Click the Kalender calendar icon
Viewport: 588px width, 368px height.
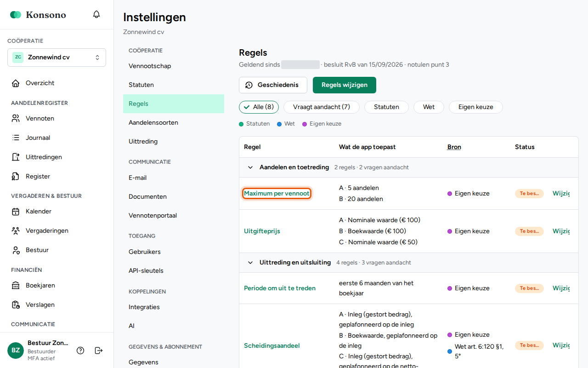16,212
